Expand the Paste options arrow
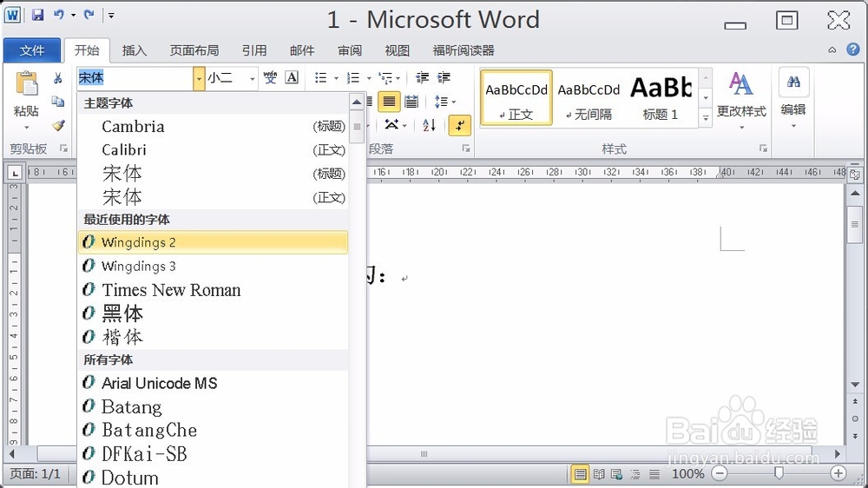 27,128
